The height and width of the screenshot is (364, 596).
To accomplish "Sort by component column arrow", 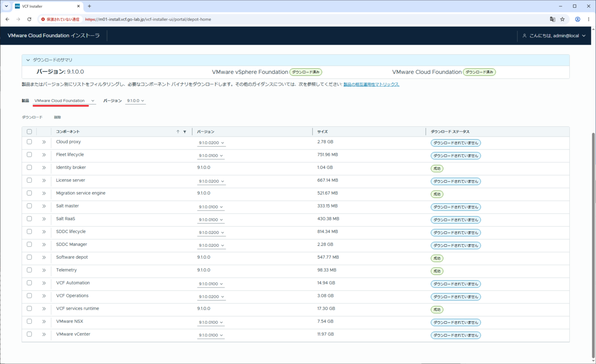I will click(178, 132).
